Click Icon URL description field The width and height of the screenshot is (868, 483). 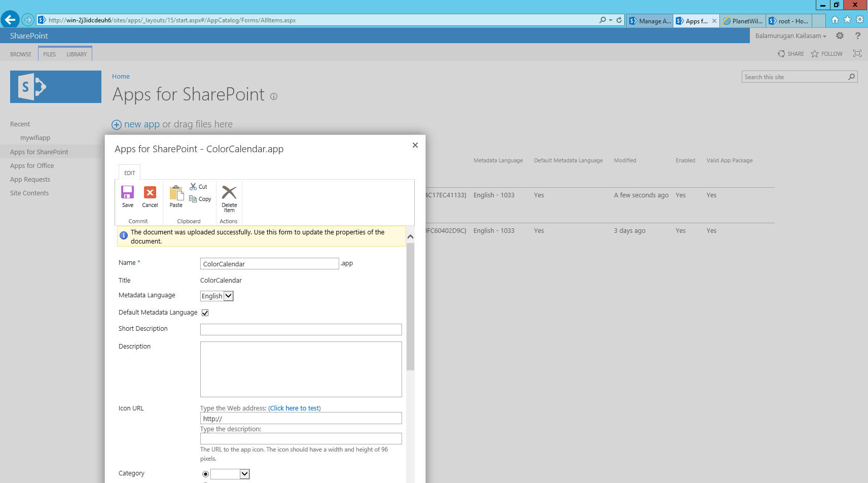[x=301, y=439]
